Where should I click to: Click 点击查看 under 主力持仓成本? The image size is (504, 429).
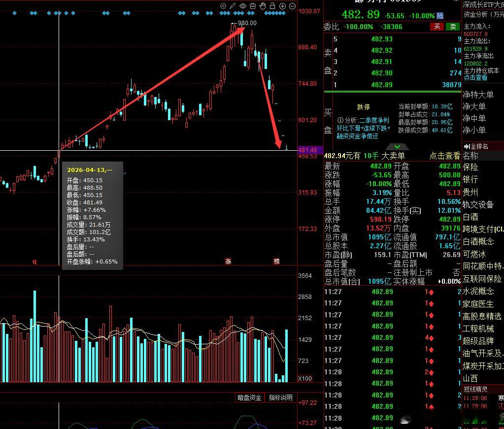click(x=475, y=77)
